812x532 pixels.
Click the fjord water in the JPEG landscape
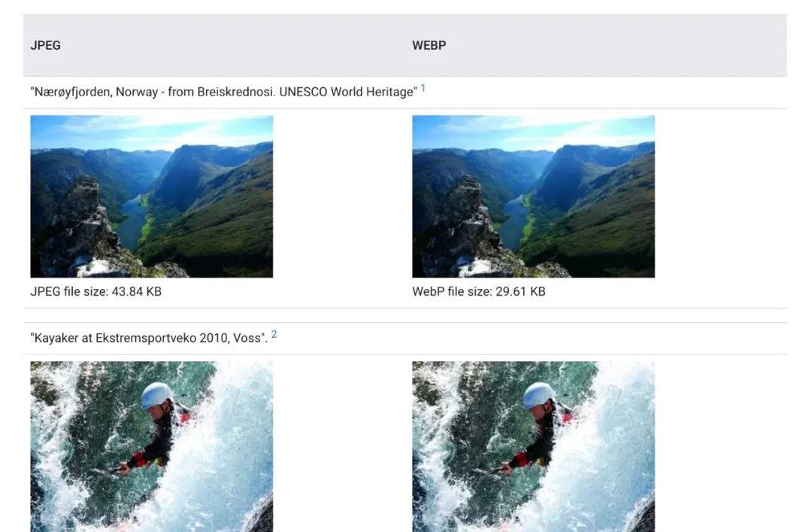point(132,222)
